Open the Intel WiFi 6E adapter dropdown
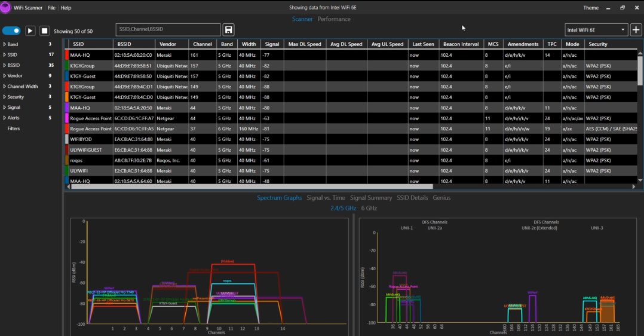The image size is (644, 336). 596,30
